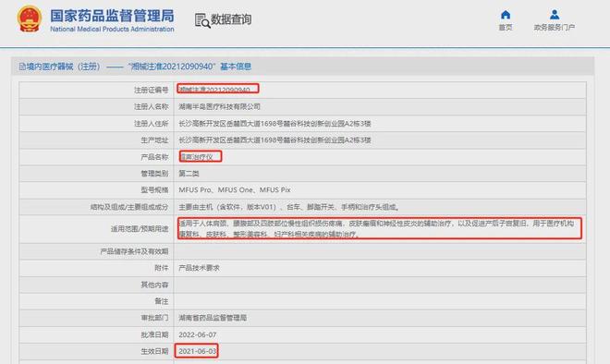Click National Medical Products Administration subtitle

pyautogui.click(x=112, y=30)
